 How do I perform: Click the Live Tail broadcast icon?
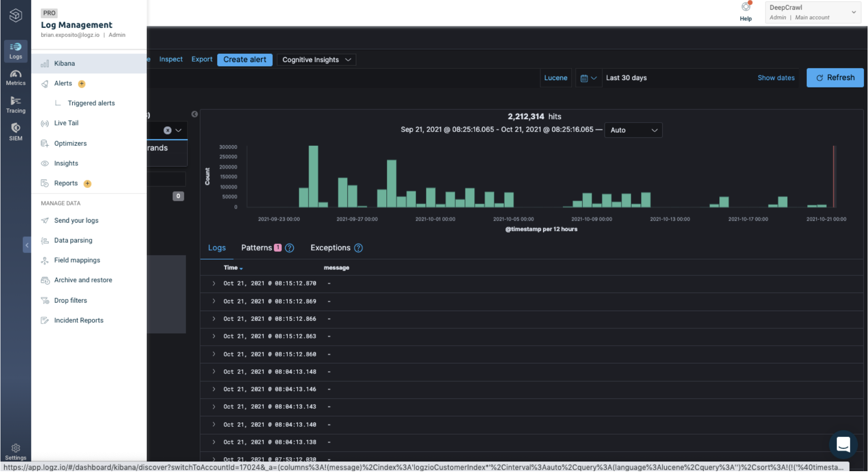[x=45, y=124]
